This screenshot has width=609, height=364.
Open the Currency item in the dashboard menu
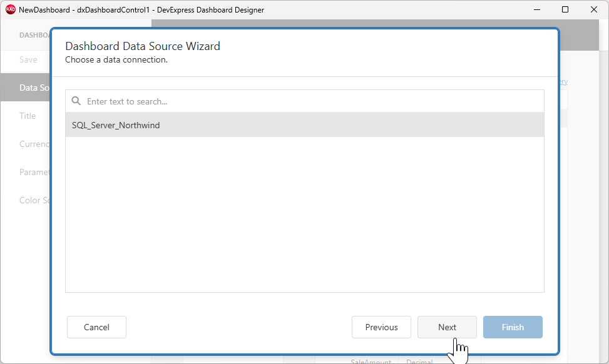[34, 144]
